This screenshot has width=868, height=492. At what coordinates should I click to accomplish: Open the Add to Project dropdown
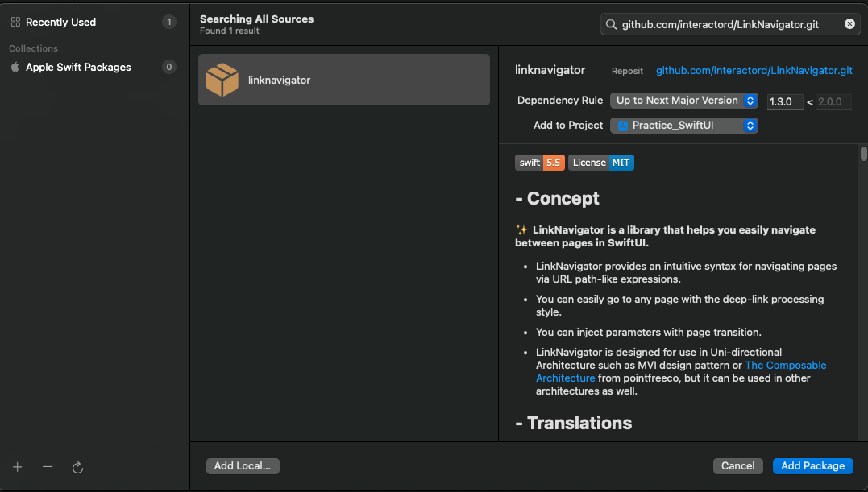point(683,126)
